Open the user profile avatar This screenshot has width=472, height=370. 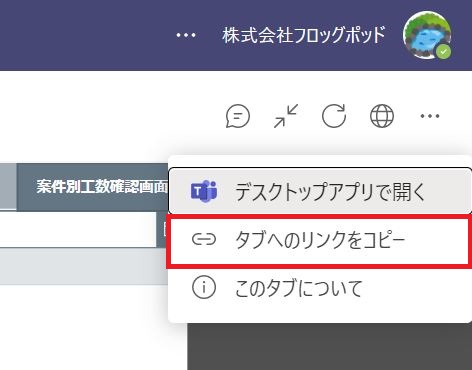click(427, 35)
